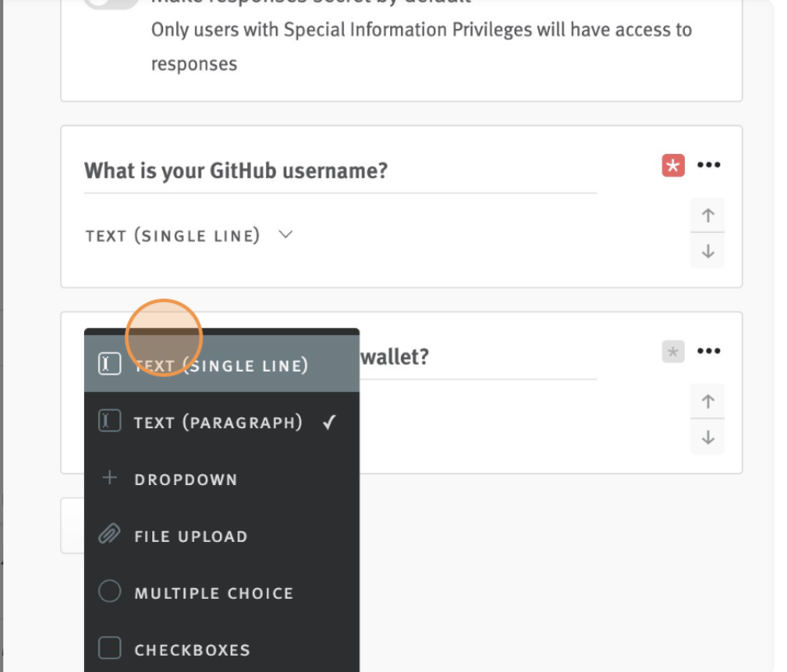The height and width of the screenshot is (672, 787).
Task: Expand the GitHub question type chevron
Action: [x=286, y=235]
